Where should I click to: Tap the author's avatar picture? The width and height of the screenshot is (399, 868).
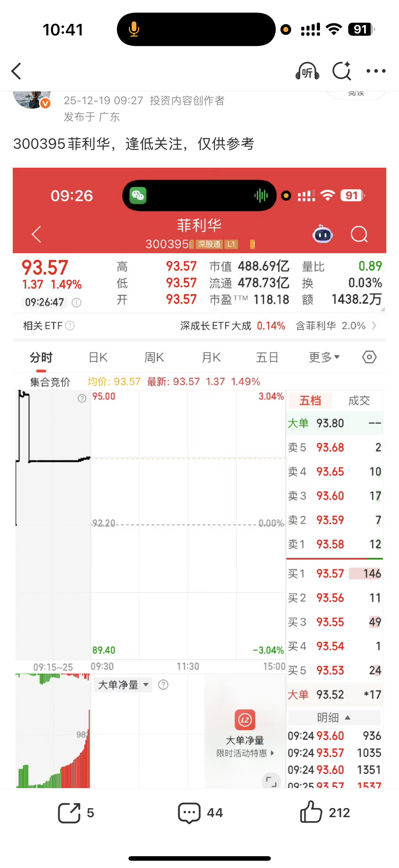[32, 100]
